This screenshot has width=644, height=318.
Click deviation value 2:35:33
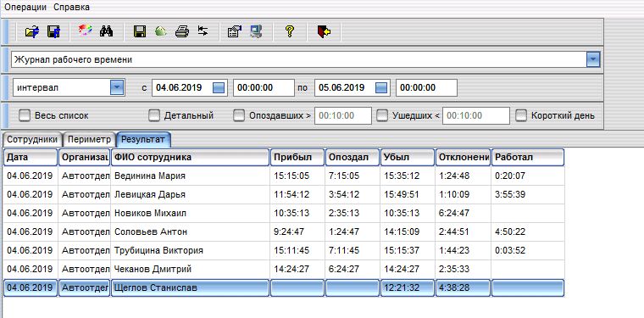[x=454, y=269]
